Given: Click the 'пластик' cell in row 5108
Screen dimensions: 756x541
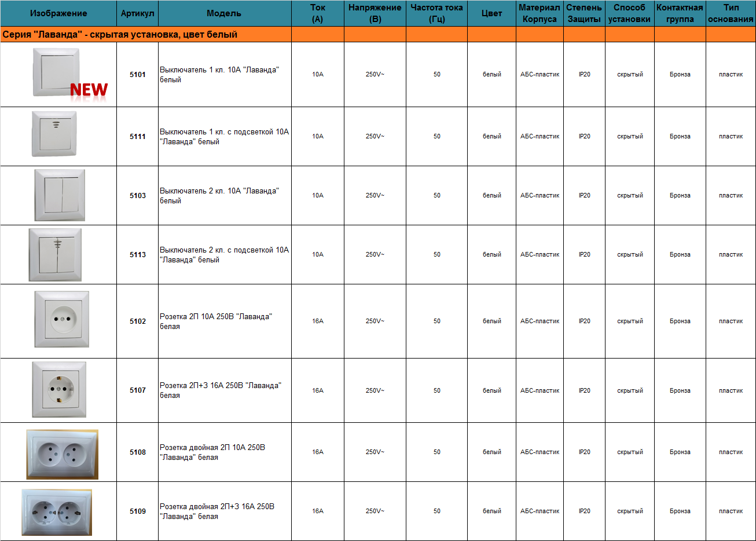Looking at the screenshot, I should (731, 452).
